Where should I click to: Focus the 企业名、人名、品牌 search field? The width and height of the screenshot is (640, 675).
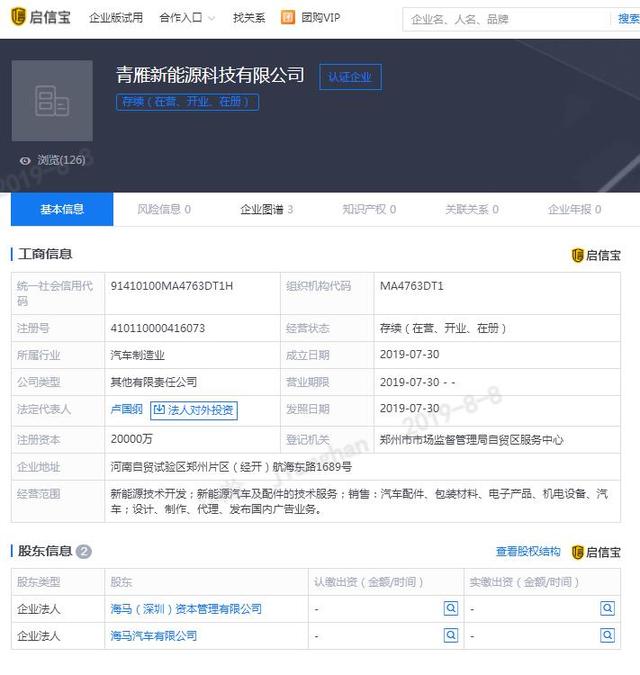506,19
